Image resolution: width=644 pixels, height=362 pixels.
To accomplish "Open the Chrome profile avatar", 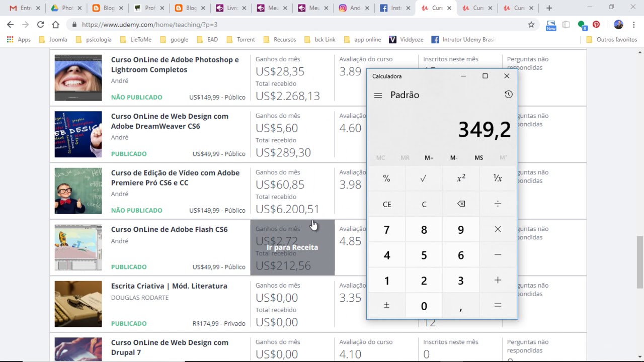I will click(x=618, y=25).
